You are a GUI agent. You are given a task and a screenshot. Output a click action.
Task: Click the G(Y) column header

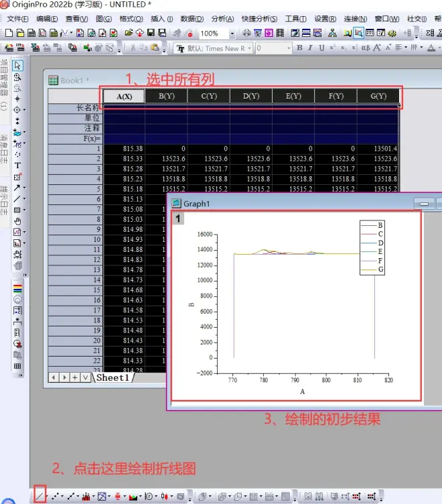(x=379, y=97)
